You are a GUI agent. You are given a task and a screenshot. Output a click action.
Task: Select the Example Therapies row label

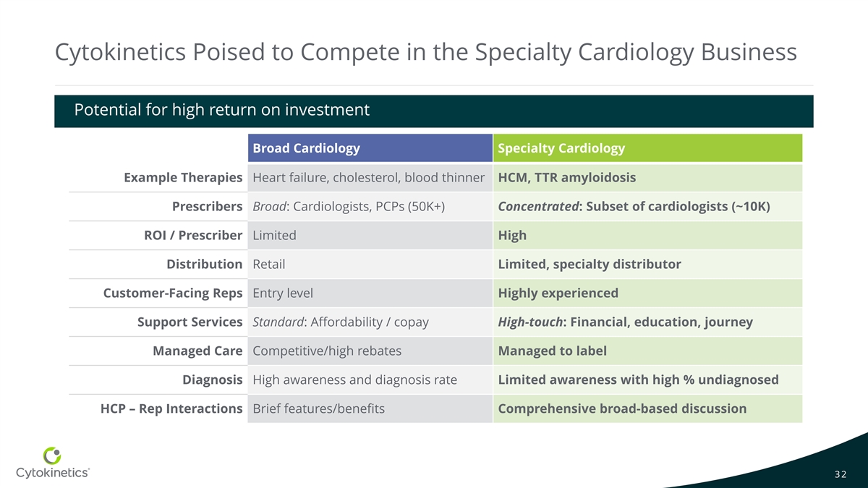click(x=182, y=177)
